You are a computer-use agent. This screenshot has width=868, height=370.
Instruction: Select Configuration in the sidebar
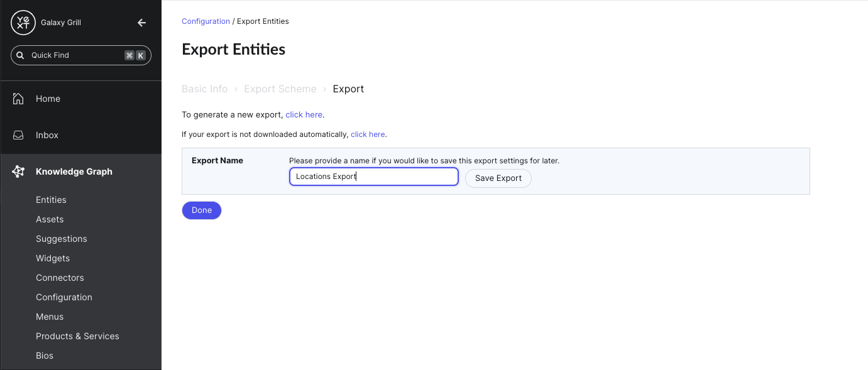(64, 297)
